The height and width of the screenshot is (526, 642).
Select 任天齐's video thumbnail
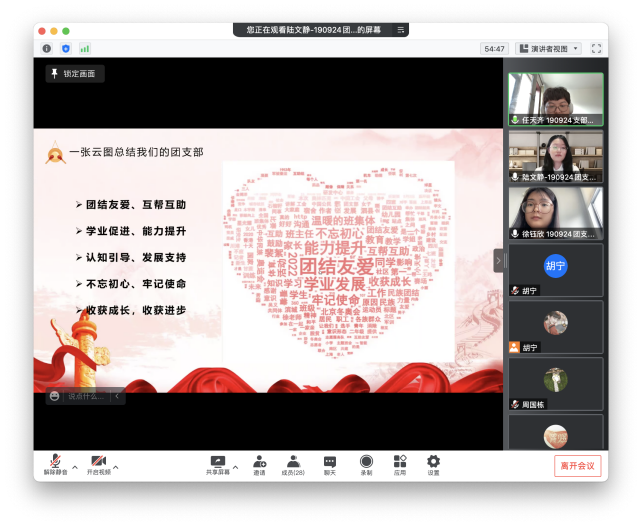pyautogui.click(x=555, y=98)
